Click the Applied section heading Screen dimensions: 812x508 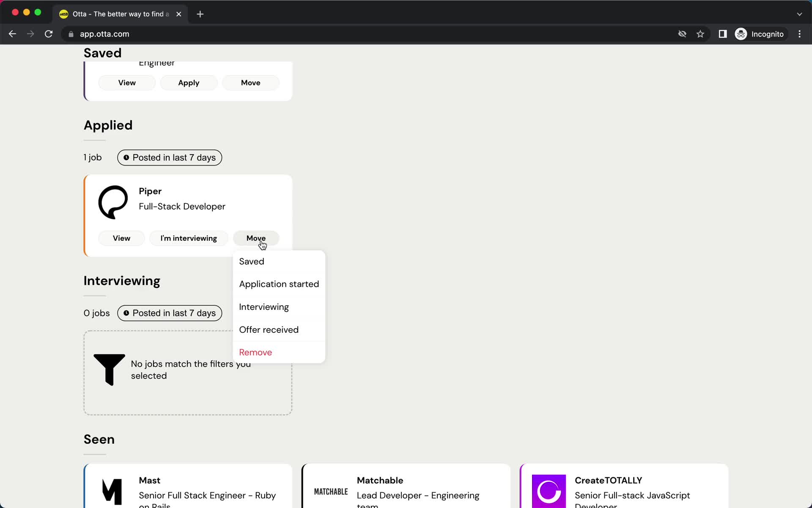point(108,125)
